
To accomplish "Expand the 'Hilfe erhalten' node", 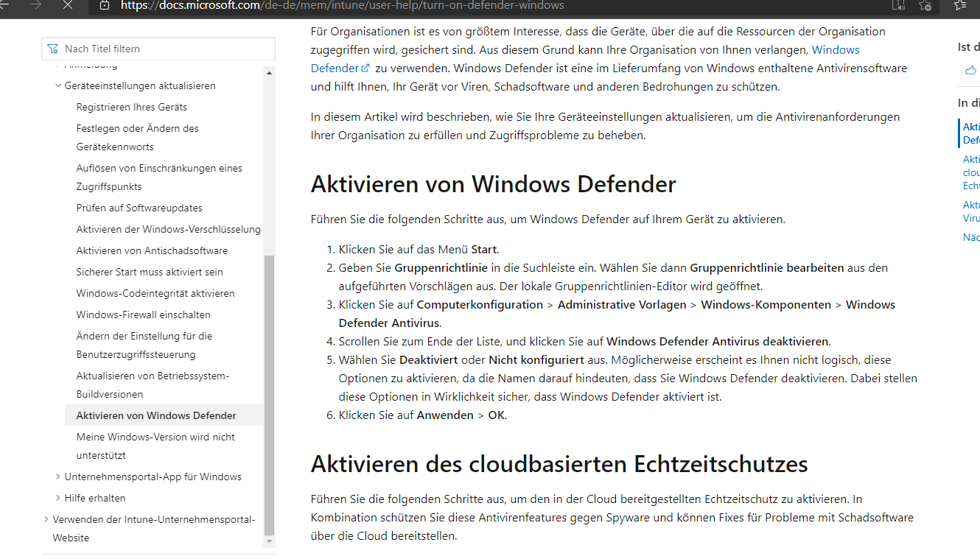I will click(58, 498).
